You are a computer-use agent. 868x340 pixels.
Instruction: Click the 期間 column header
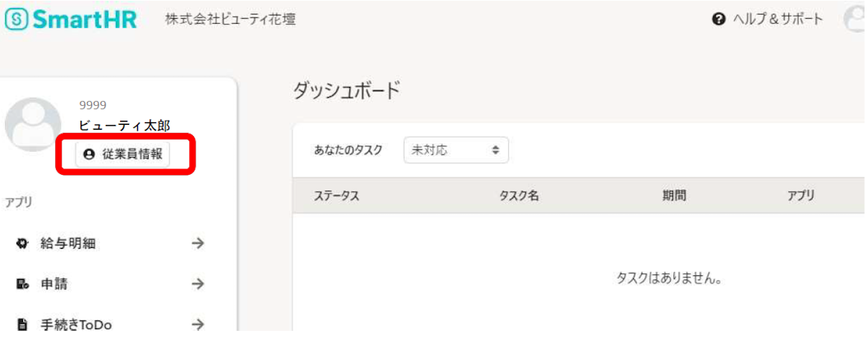(675, 195)
